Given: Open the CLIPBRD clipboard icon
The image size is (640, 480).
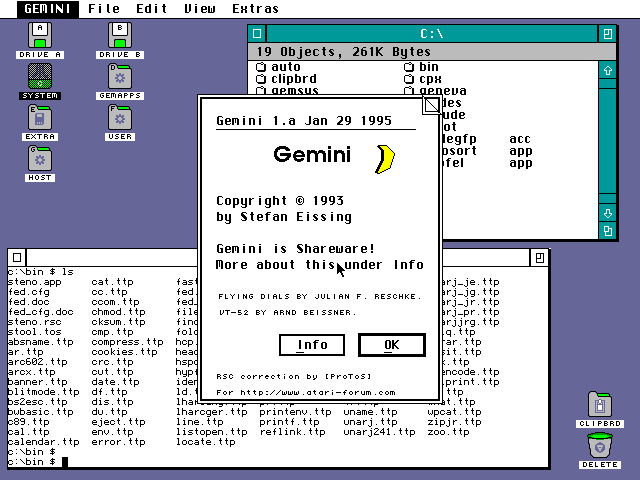Looking at the screenshot, I should 600,404.
